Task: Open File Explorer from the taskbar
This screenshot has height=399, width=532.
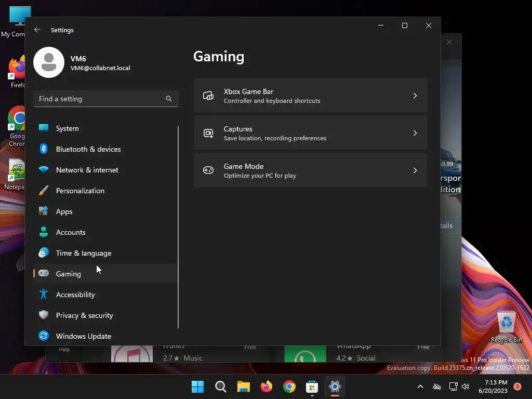Action: 244,387
